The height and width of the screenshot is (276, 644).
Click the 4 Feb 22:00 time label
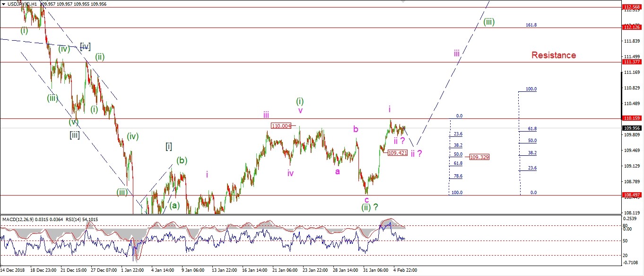[x=405, y=270]
